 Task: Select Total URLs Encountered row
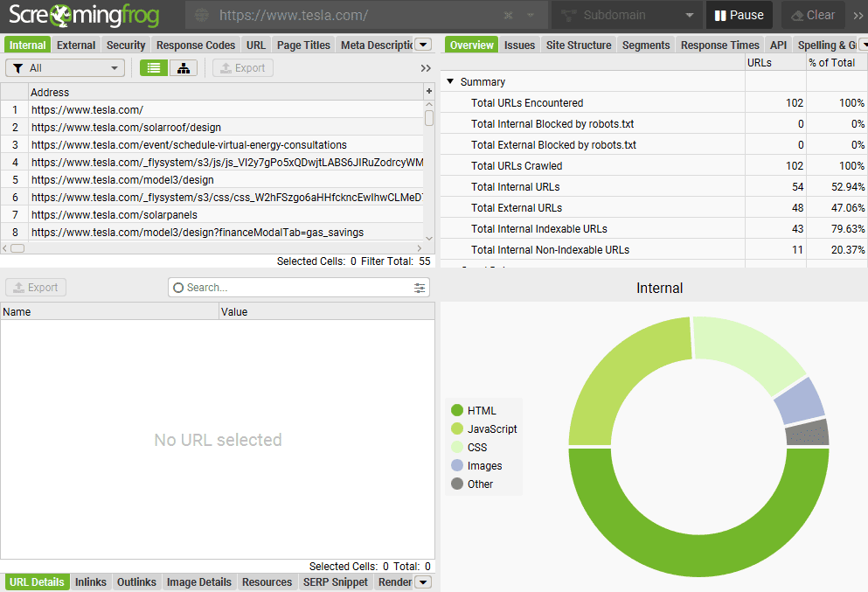coord(654,103)
